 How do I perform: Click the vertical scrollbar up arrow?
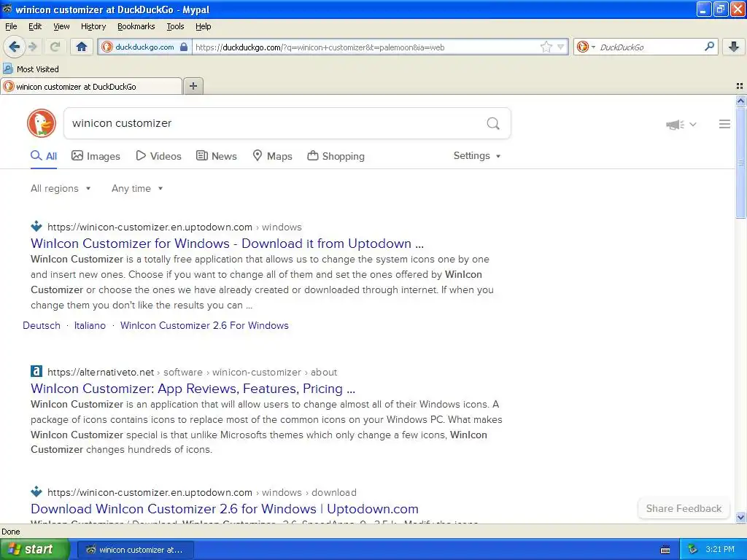pyautogui.click(x=740, y=101)
